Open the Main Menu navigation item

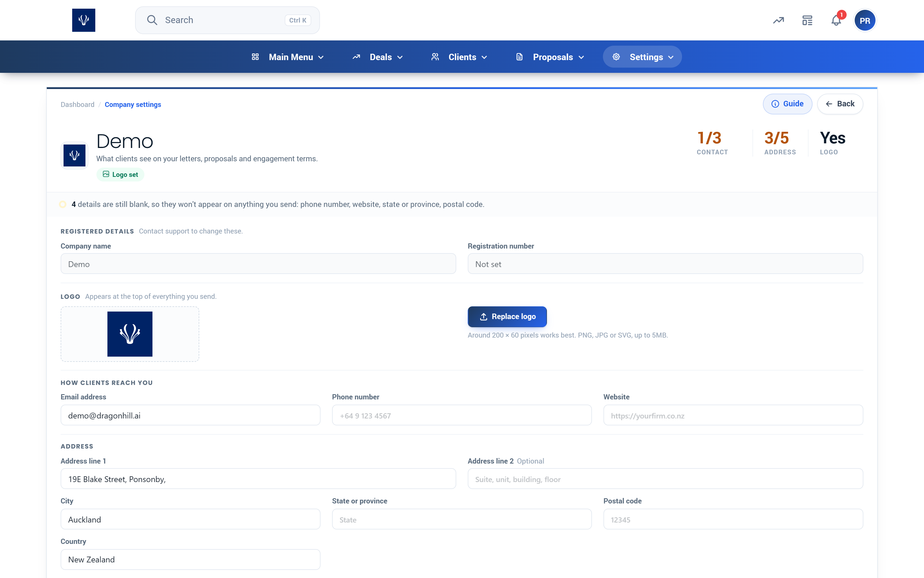pos(288,57)
